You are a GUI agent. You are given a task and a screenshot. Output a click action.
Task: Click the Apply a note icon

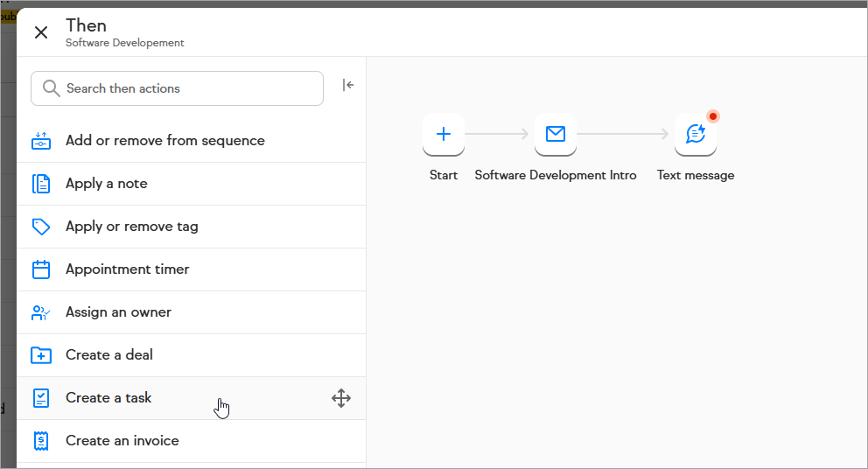click(41, 184)
